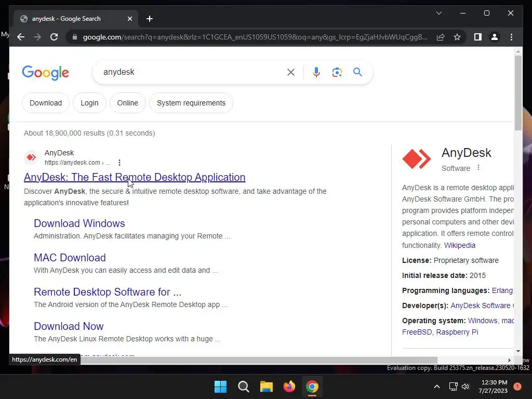Open the Wikipedia link

click(x=459, y=245)
